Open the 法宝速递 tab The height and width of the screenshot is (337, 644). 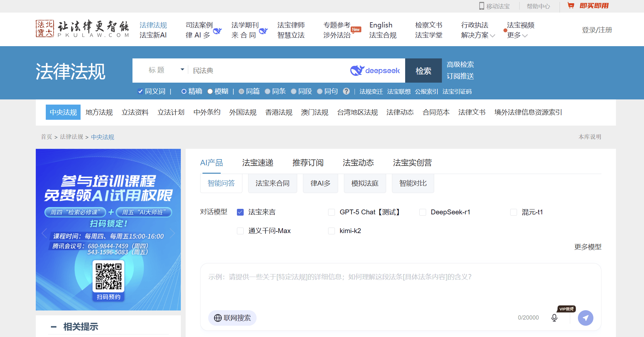click(x=258, y=163)
